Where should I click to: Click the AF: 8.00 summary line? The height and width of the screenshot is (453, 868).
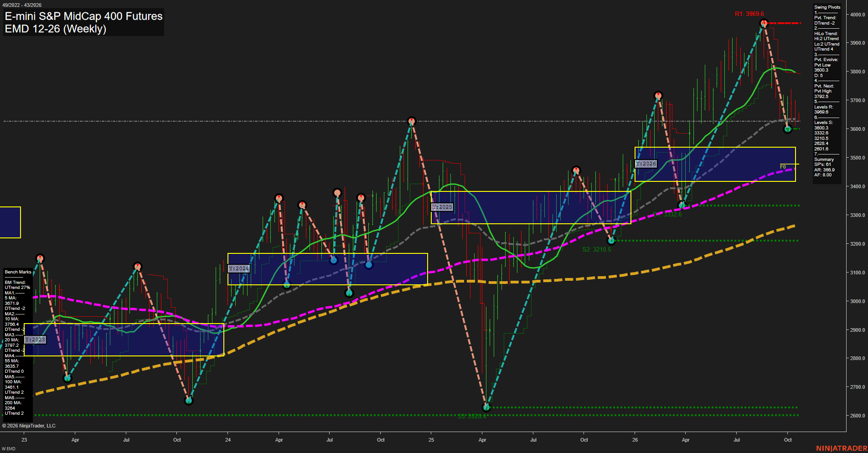(823, 175)
